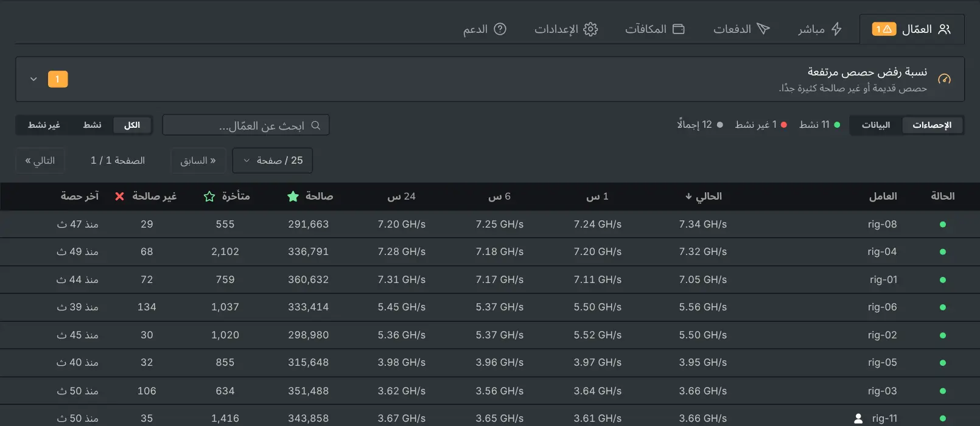Screen dimensions: 980x426
Task: Click the person icon next to rig-11
Action: pos(858,419)
